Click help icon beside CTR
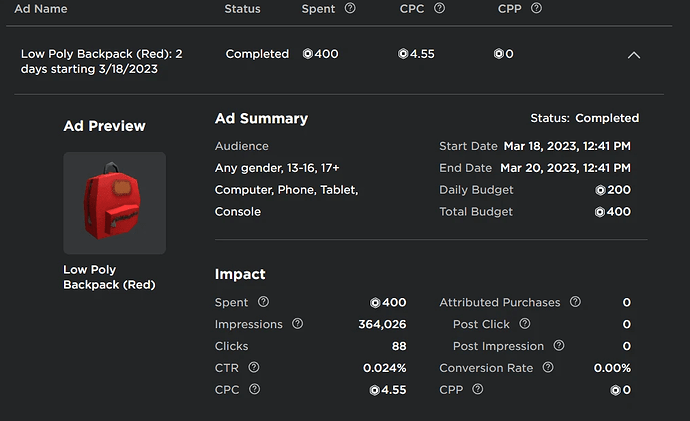The image size is (690, 421). [254, 368]
